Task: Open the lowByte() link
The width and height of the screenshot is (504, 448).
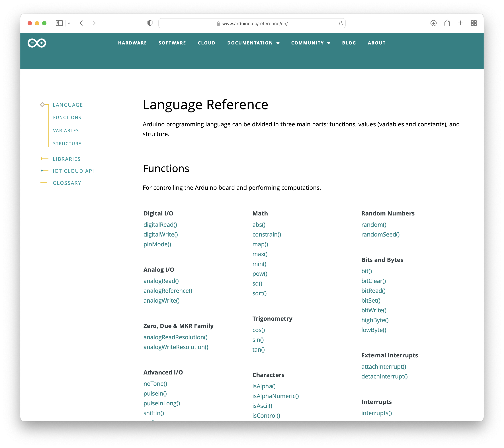Action: tap(374, 330)
